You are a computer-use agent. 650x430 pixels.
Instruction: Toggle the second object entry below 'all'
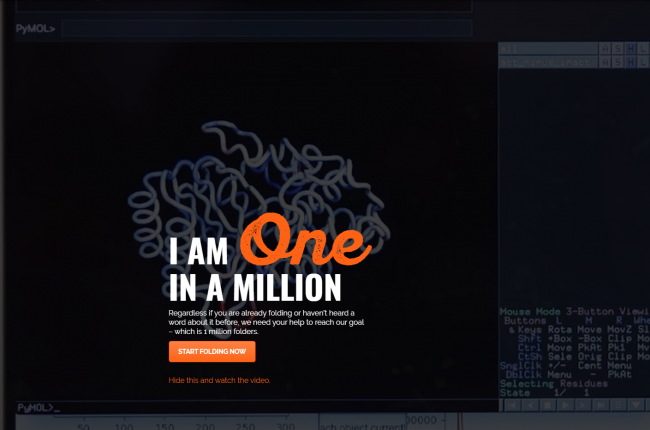coord(545,62)
